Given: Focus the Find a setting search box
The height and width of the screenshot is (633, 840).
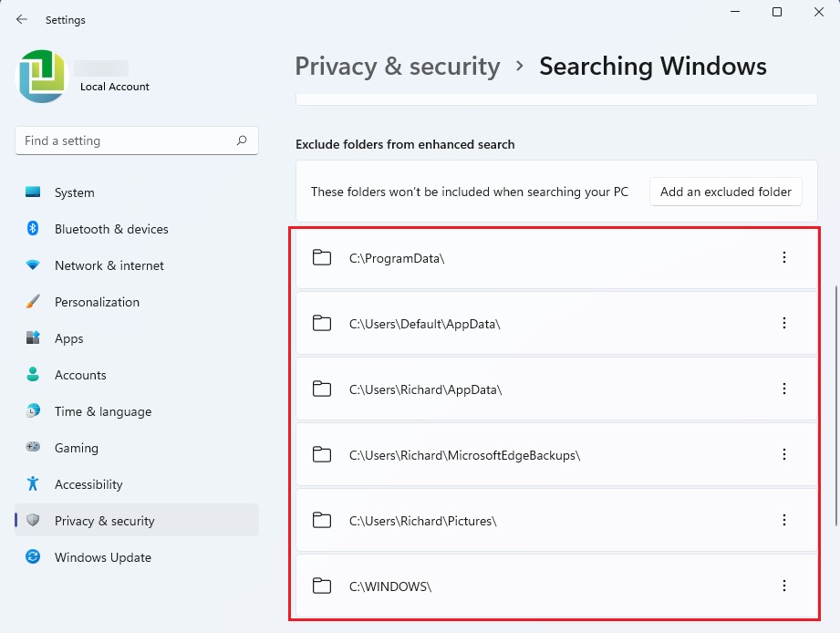Looking at the screenshot, I should click(137, 140).
